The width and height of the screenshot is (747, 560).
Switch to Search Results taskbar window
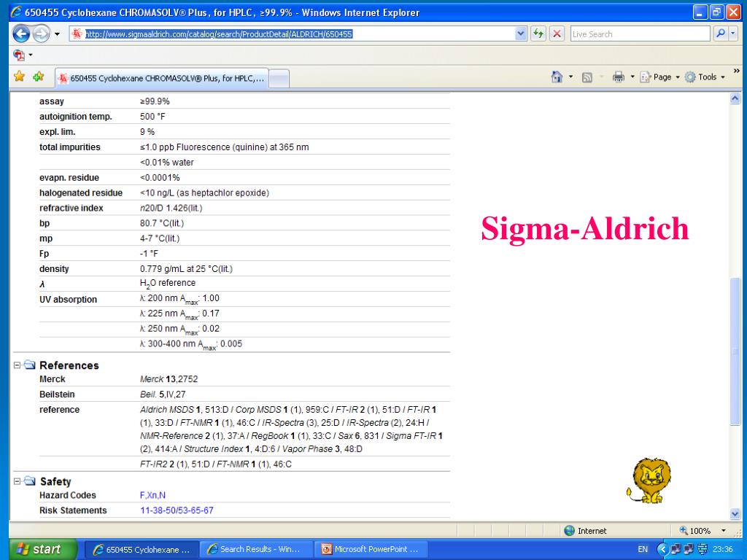(256, 550)
